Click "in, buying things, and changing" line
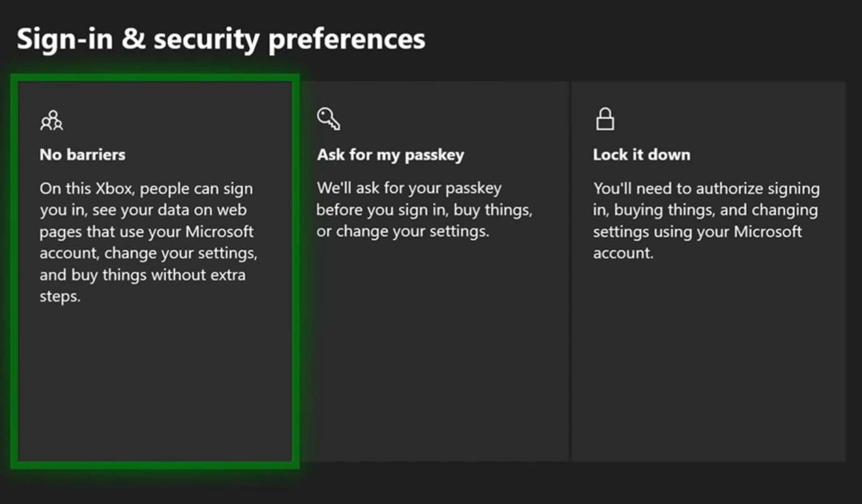The width and height of the screenshot is (862, 504). pos(705,210)
